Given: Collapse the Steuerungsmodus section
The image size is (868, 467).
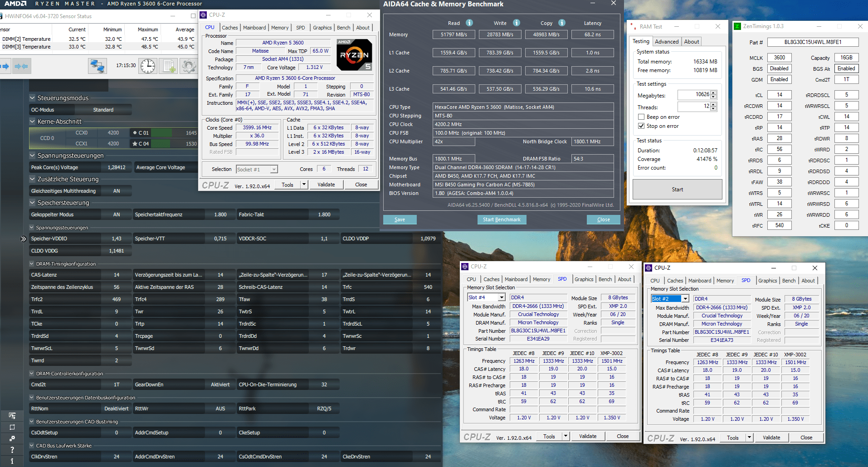Looking at the screenshot, I should [x=32, y=98].
